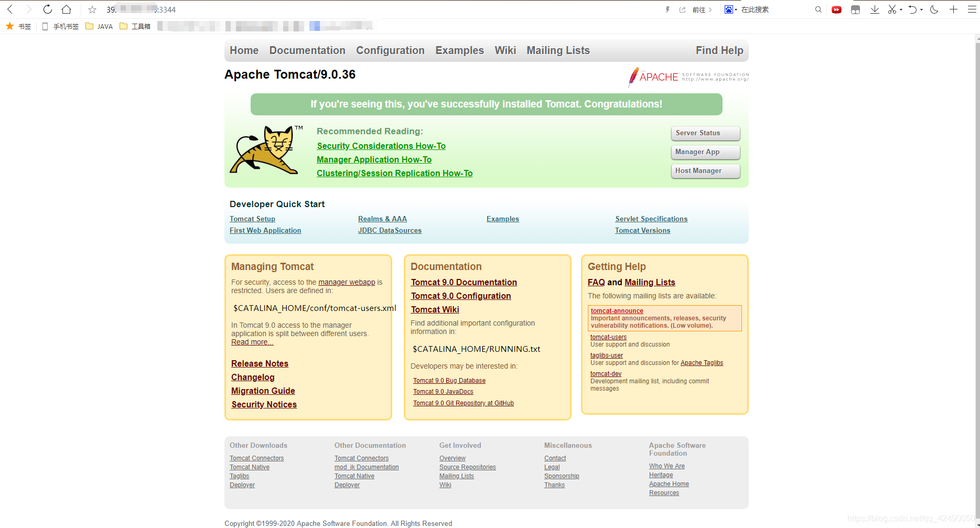This screenshot has width=980, height=528.
Task: Open the JAVA bookmarks folder
Action: pyautogui.click(x=99, y=26)
